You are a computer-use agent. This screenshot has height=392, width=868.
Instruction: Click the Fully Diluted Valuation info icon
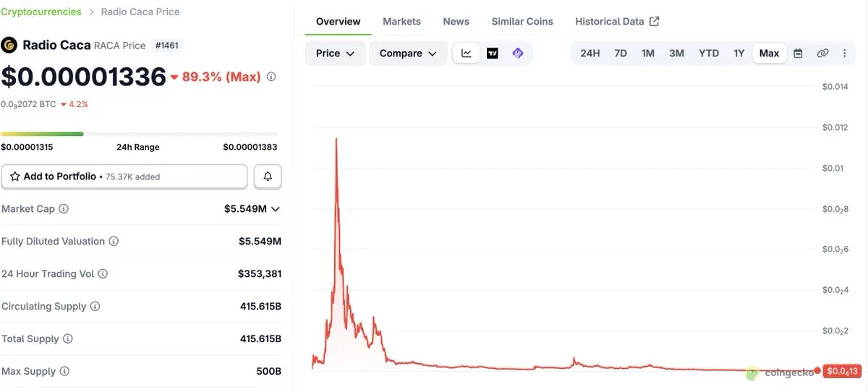114,242
